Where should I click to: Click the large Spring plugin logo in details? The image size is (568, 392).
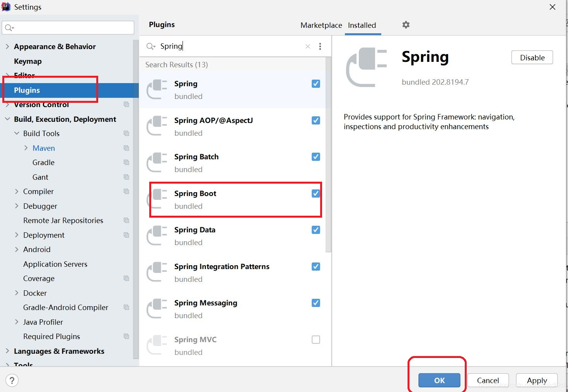(366, 67)
